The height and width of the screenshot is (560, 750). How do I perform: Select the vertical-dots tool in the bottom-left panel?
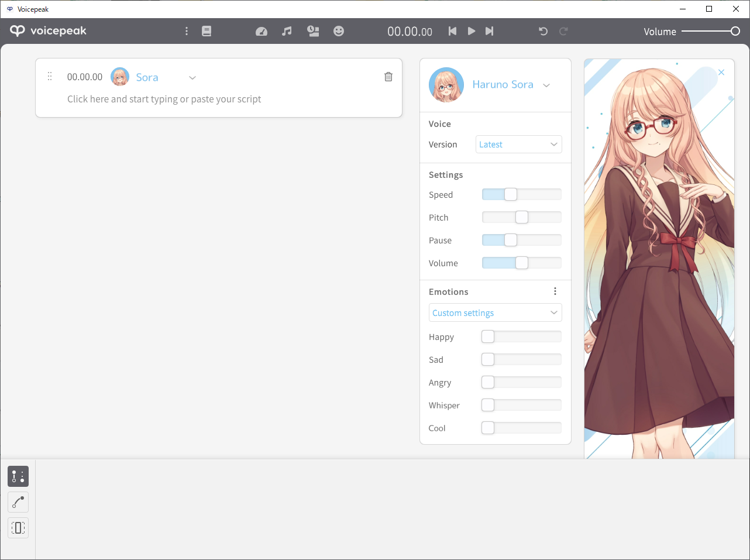click(x=18, y=476)
